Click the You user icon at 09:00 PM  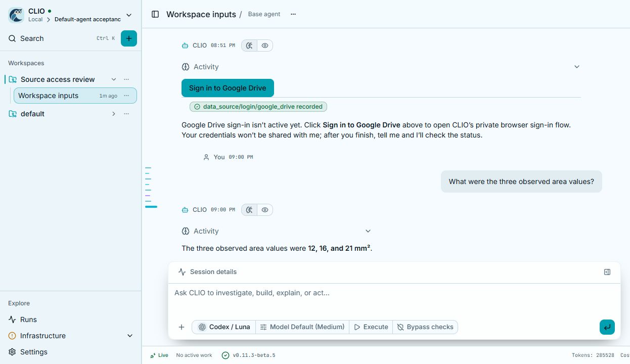click(x=206, y=157)
